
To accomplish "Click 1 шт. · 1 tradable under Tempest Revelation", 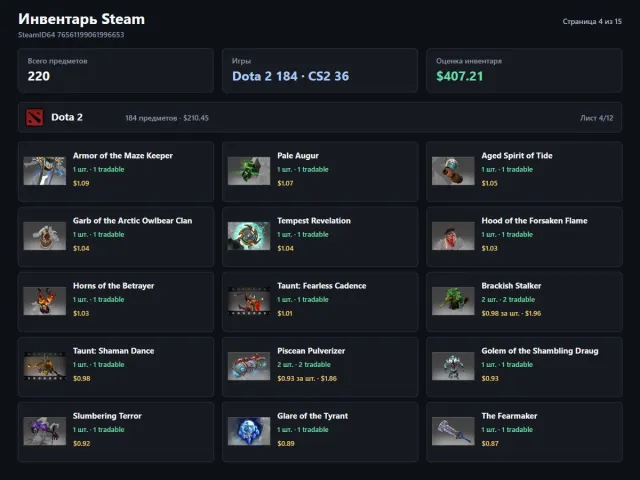I will click(x=302, y=234).
